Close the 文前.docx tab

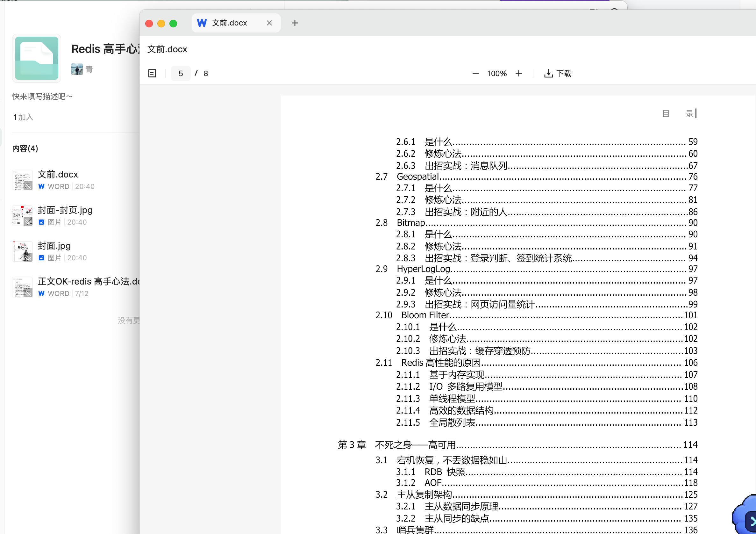(x=269, y=23)
